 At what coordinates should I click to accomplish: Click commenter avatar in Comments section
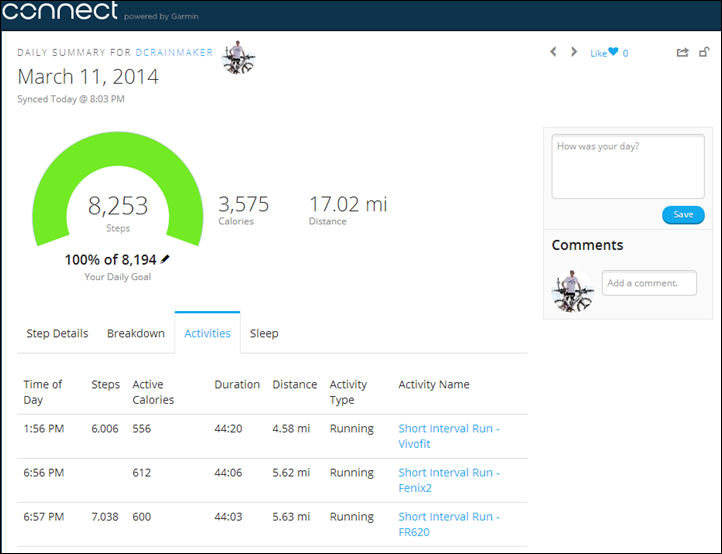[573, 291]
